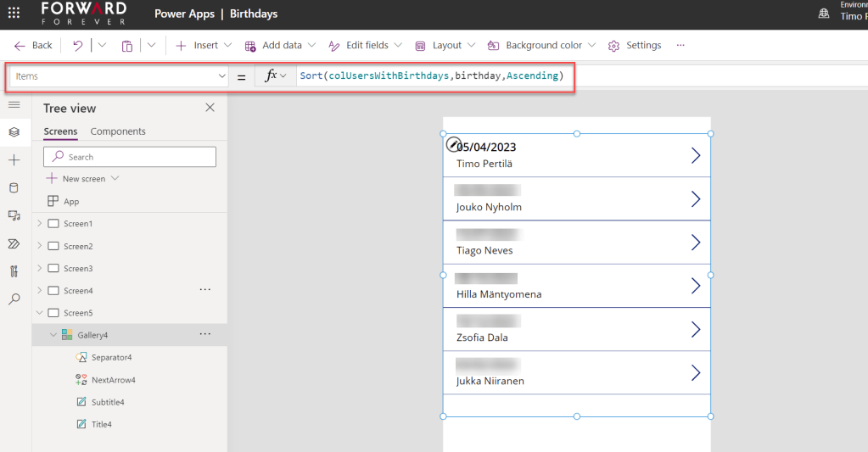Open the app launcher waffle icon
This screenshot has height=452, width=868.
tap(14, 14)
